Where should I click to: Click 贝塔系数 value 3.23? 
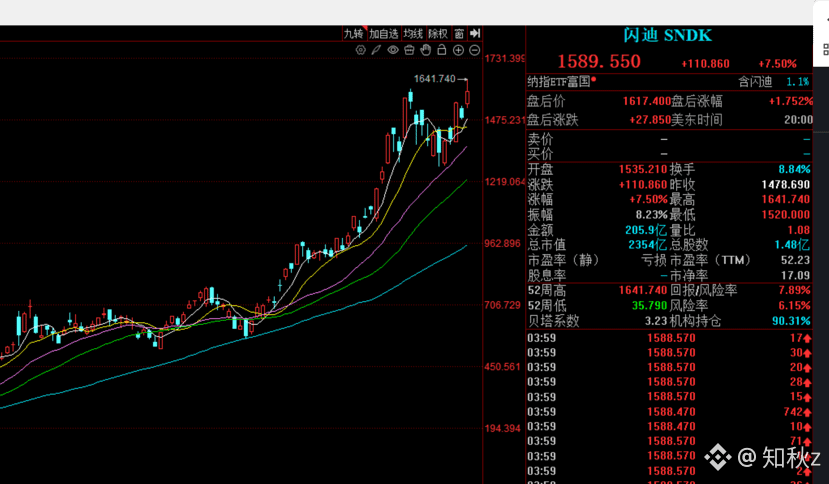tap(656, 321)
